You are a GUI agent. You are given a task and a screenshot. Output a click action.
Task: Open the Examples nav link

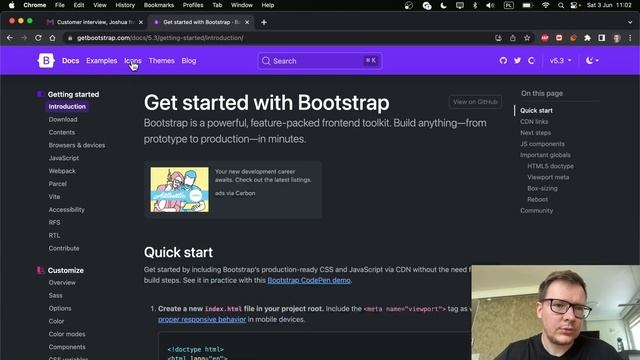[102, 60]
